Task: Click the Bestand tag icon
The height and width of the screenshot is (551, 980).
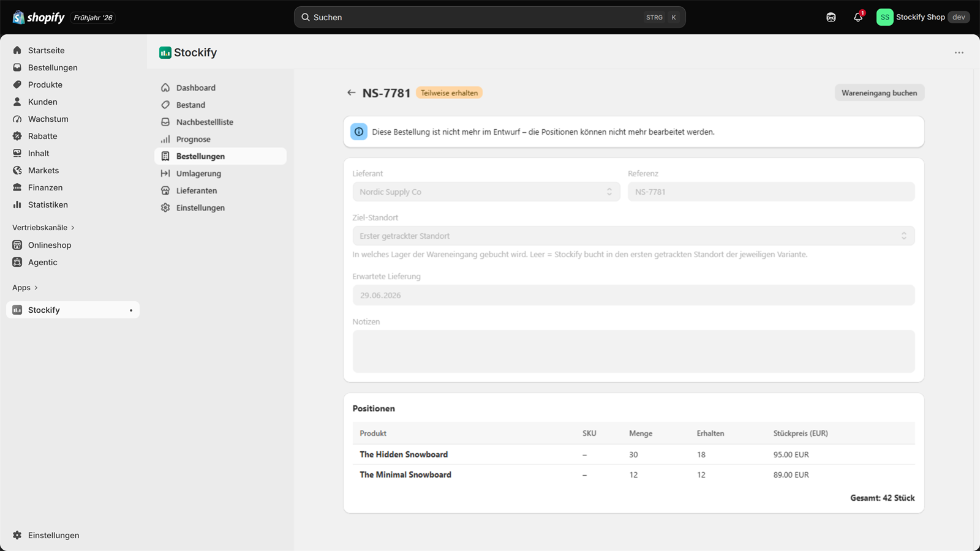Action: click(x=165, y=105)
